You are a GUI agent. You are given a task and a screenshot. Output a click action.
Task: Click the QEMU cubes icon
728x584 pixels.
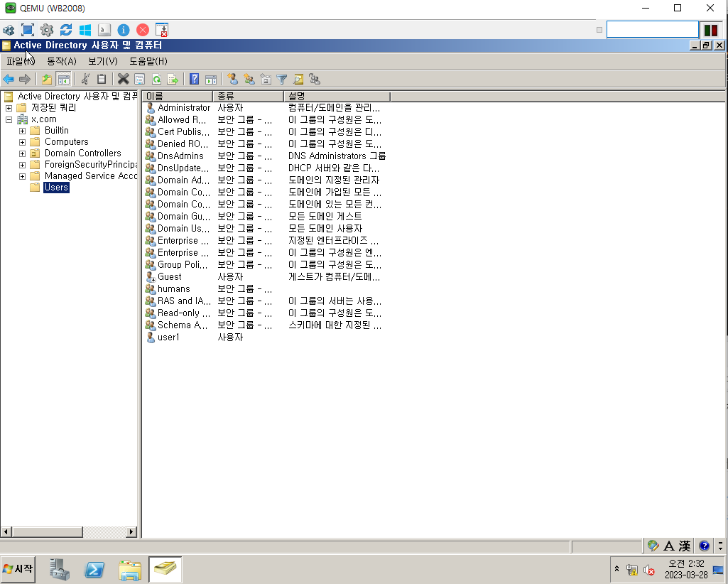tap(9, 31)
